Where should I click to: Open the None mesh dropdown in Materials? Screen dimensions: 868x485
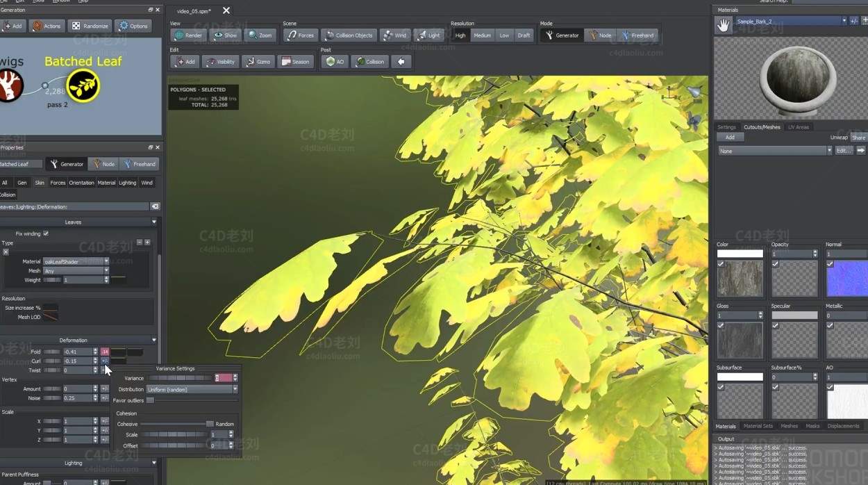(x=774, y=150)
